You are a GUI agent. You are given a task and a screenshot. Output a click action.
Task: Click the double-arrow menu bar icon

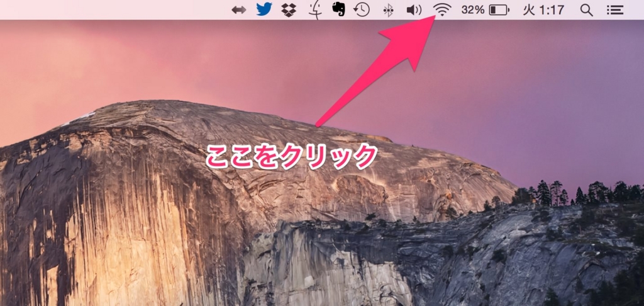[238, 10]
